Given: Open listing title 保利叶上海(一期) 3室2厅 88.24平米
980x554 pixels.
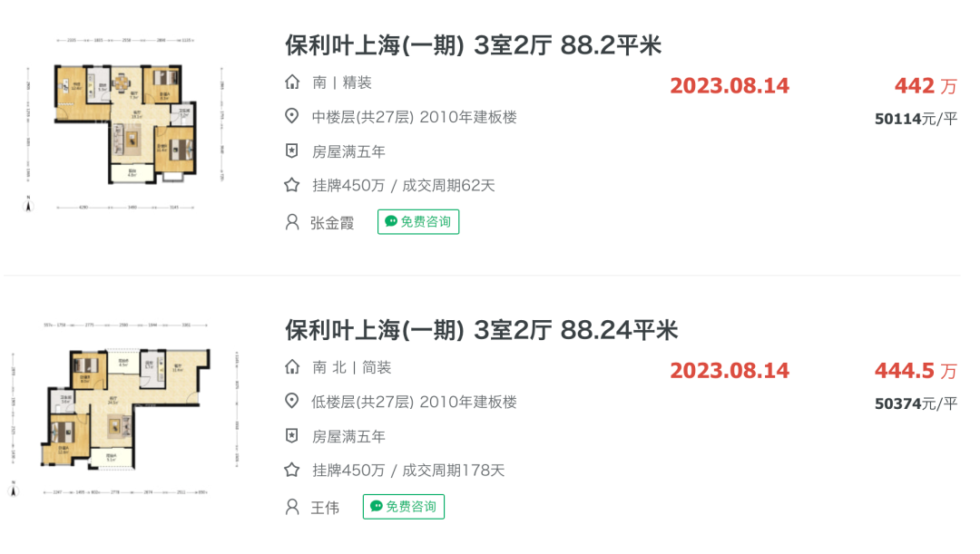Looking at the screenshot, I should pos(481,330).
